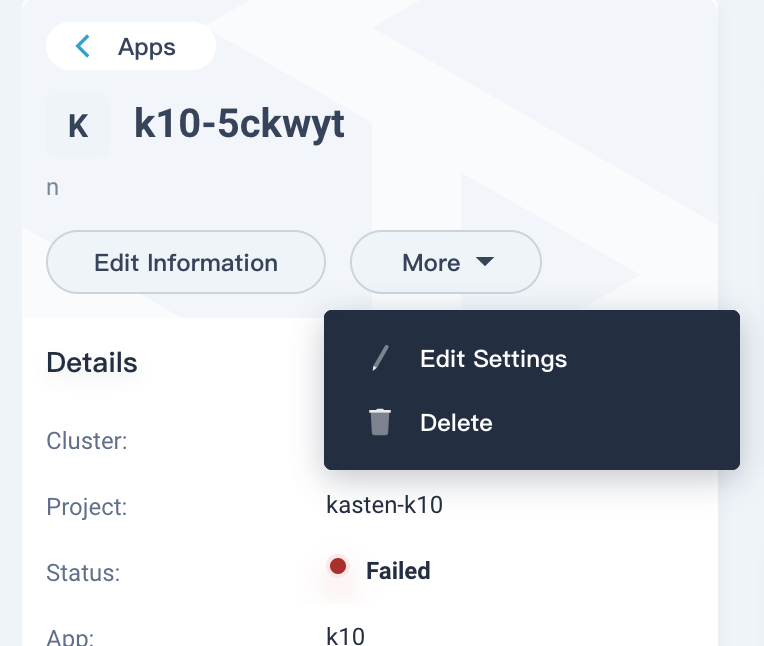764x646 pixels.
Task: Click the K app avatar icon
Action: point(78,126)
